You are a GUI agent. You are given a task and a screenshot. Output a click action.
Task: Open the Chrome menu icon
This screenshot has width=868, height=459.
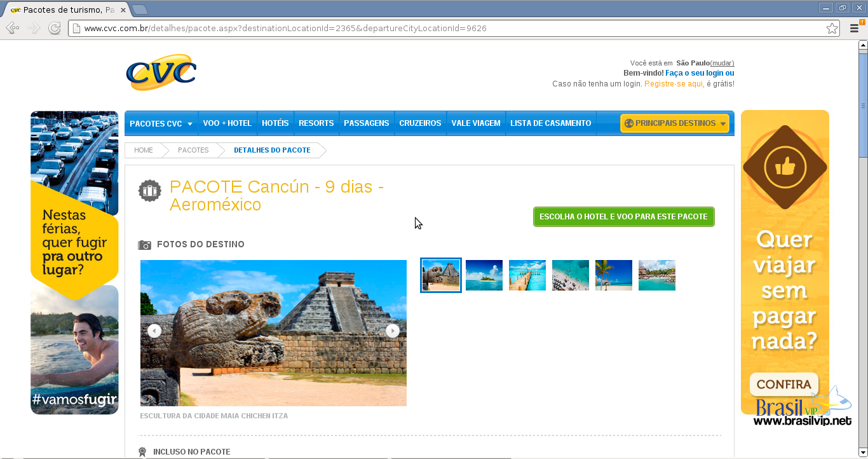pyautogui.click(x=855, y=28)
